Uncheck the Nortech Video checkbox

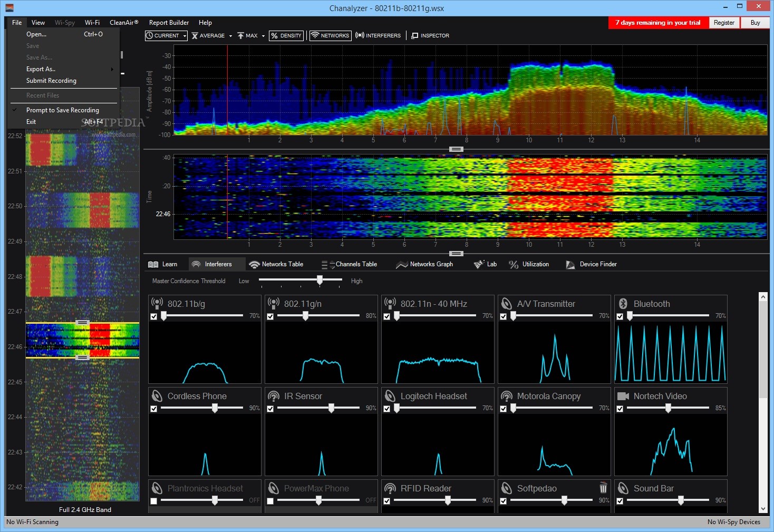click(x=620, y=409)
